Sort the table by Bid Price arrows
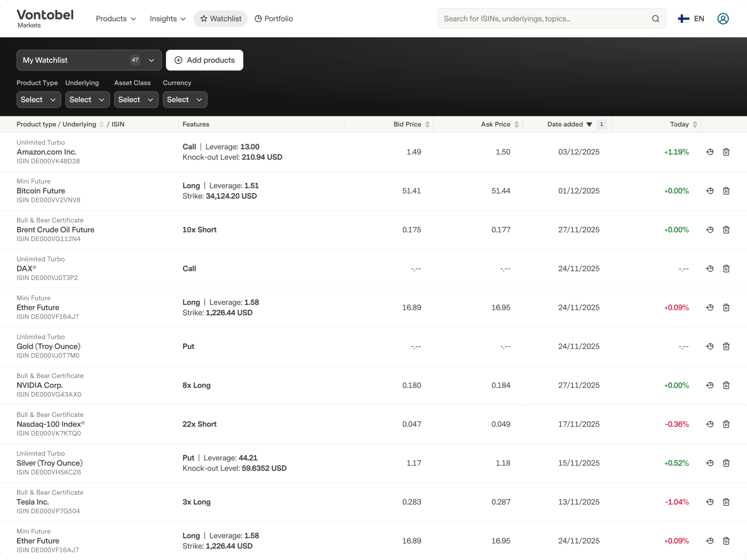The width and height of the screenshot is (747, 560). pyautogui.click(x=427, y=124)
